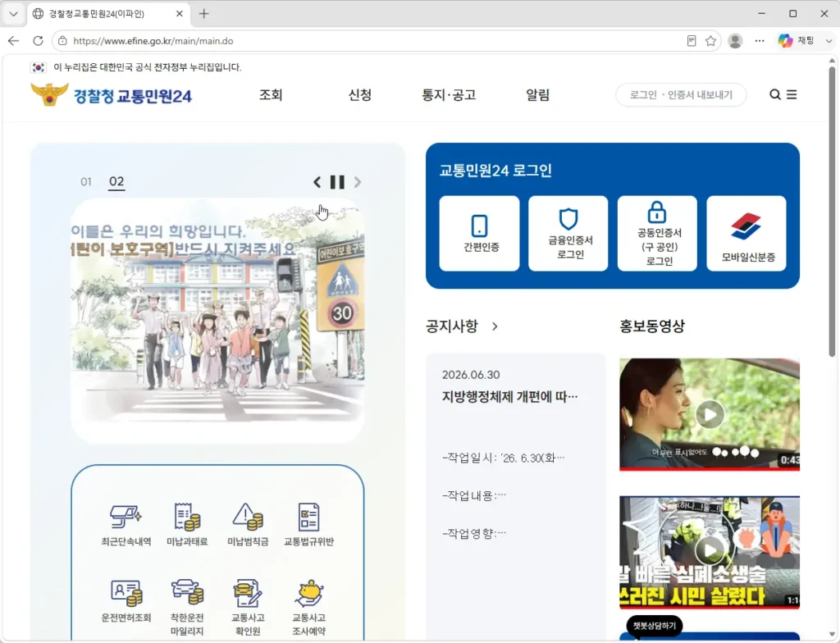Click the site search magnifier icon
The height and width of the screenshot is (643, 840).
(774, 95)
